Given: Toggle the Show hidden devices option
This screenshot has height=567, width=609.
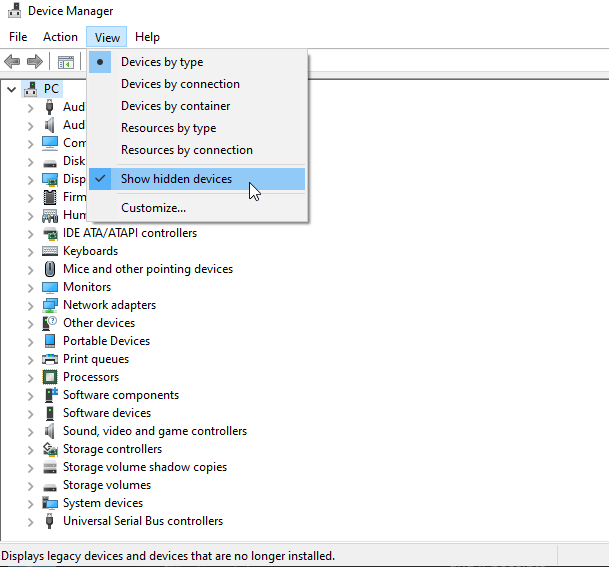Looking at the screenshot, I should (176, 179).
